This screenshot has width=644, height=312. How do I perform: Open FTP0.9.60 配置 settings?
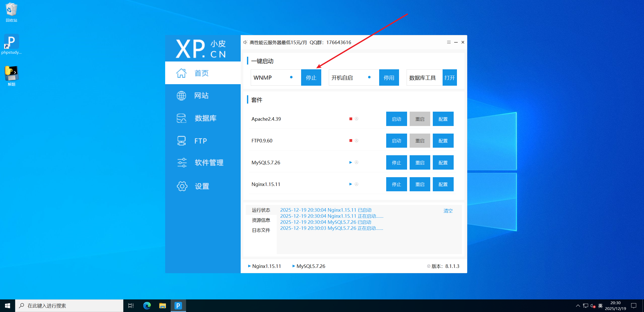443,141
